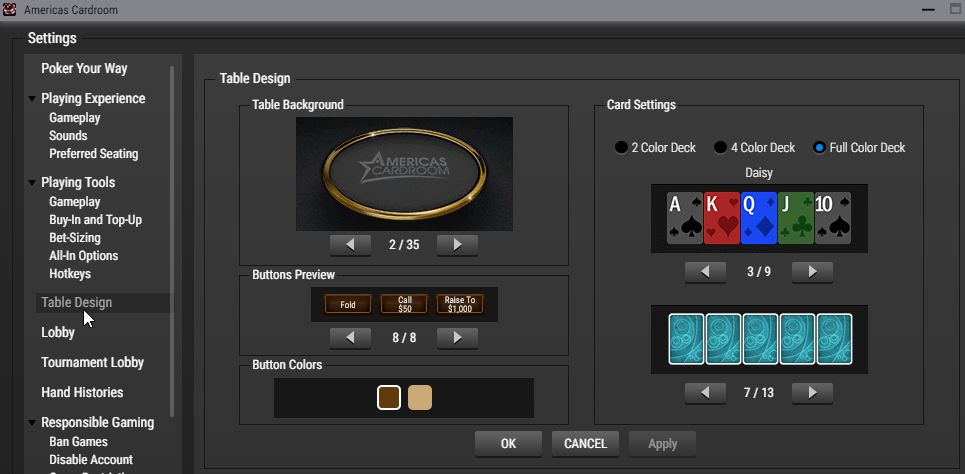Image resolution: width=965 pixels, height=474 pixels.
Task: Show next card back design
Action: (x=812, y=392)
